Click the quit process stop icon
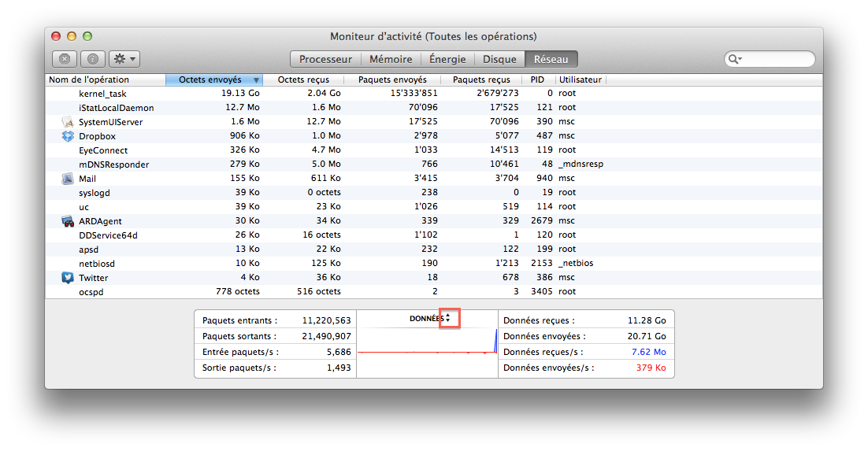 pyautogui.click(x=65, y=59)
